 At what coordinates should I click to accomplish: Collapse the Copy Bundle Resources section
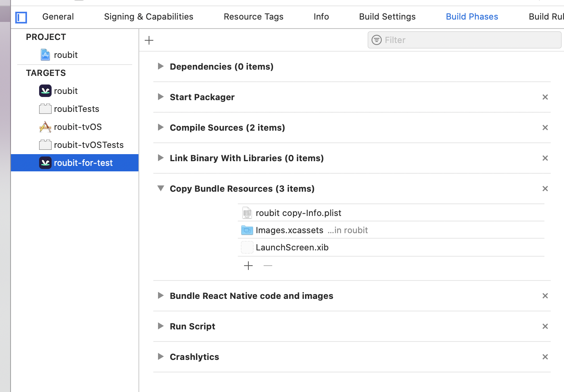pyautogui.click(x=161, y=188)
